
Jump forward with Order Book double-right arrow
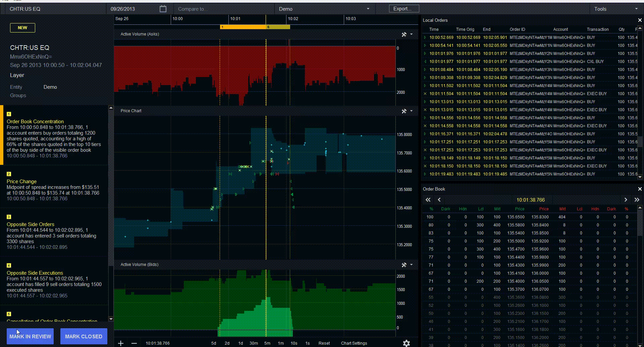pos(637,200)
